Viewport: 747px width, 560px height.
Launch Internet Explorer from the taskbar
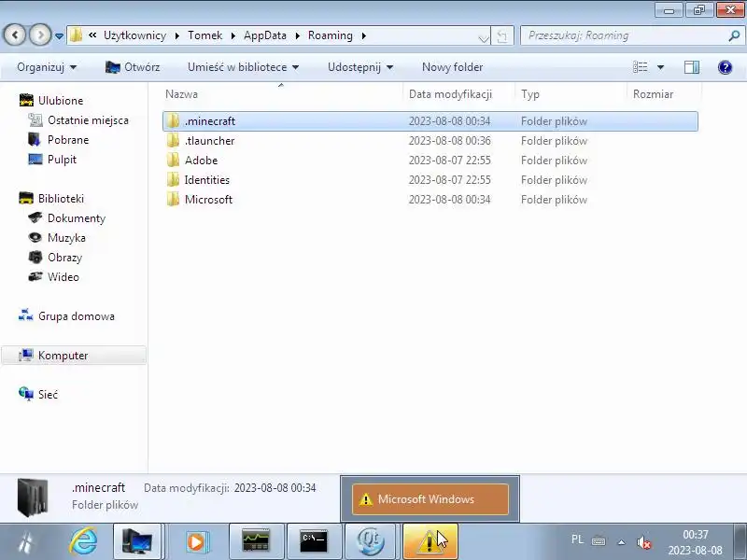tap(83, 542)
